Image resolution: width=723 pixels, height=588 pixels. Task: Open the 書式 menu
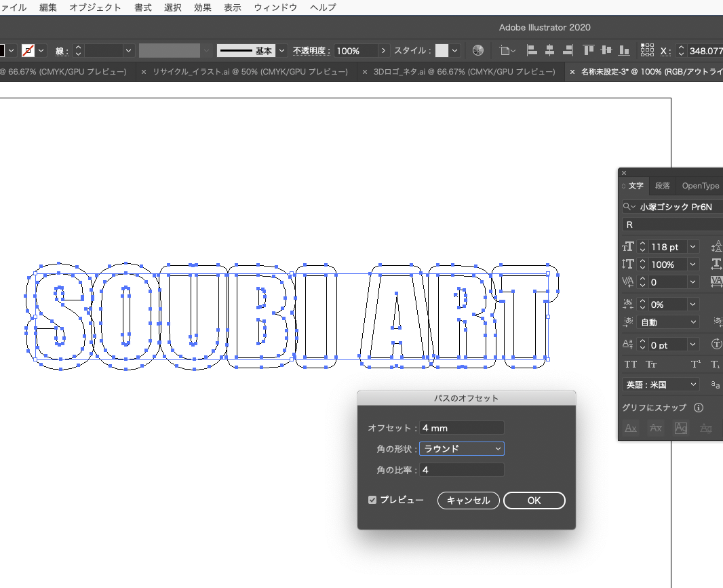pos(143,7)
